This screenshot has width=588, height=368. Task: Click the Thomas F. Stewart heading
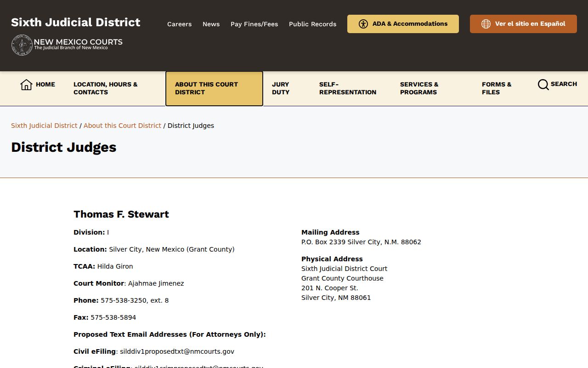[x=121, y=214]
